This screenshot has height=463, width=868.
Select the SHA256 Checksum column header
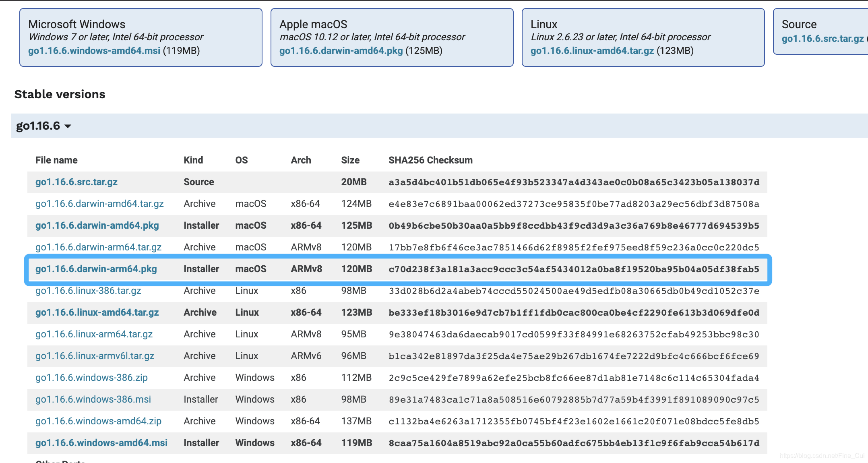[430, 160]
